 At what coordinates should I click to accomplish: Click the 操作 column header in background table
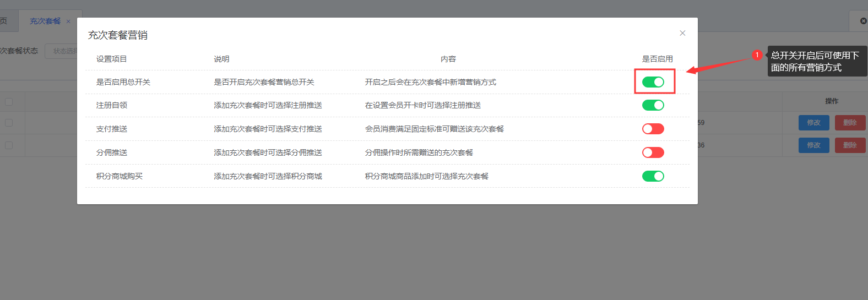pos(832,101)
